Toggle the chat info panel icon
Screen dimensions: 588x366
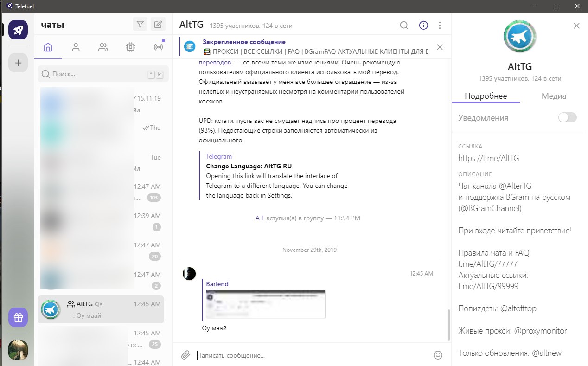point(423,26)
